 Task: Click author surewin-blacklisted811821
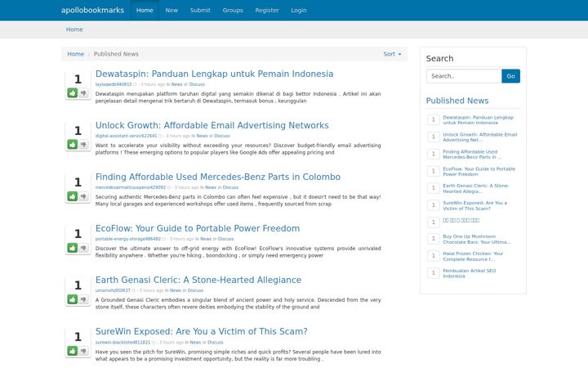tap(122, 343)
